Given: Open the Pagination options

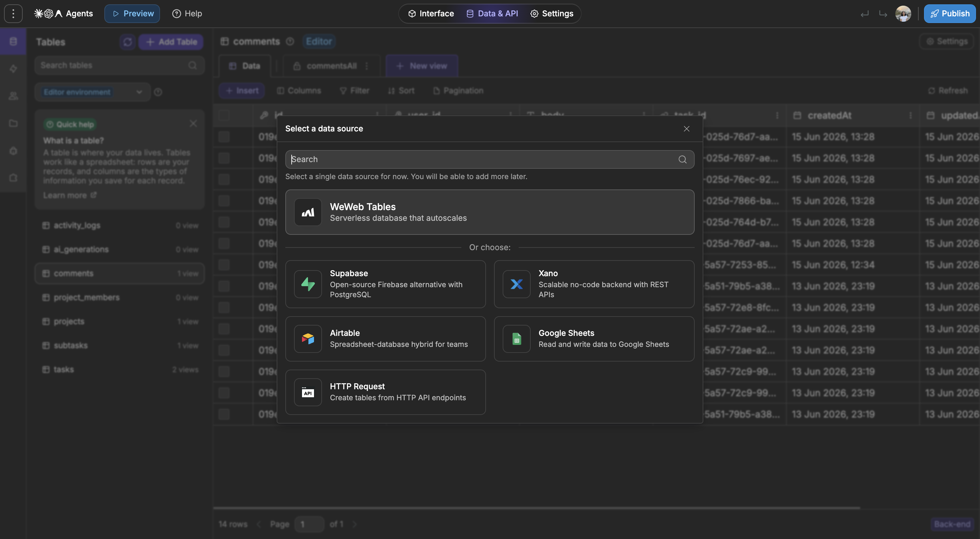Looking at the screenshot, I should [x=458, y=91].
